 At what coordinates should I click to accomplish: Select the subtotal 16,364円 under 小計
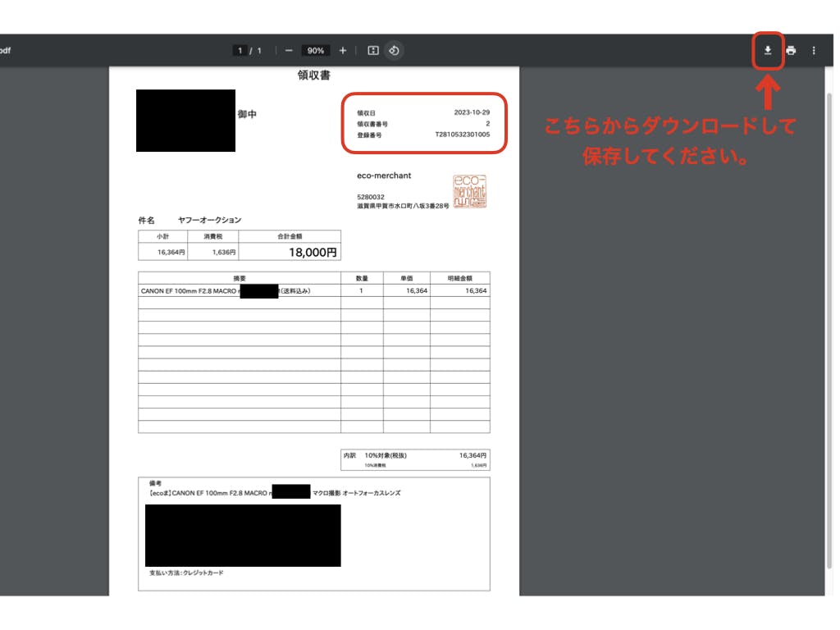[171, 252]
